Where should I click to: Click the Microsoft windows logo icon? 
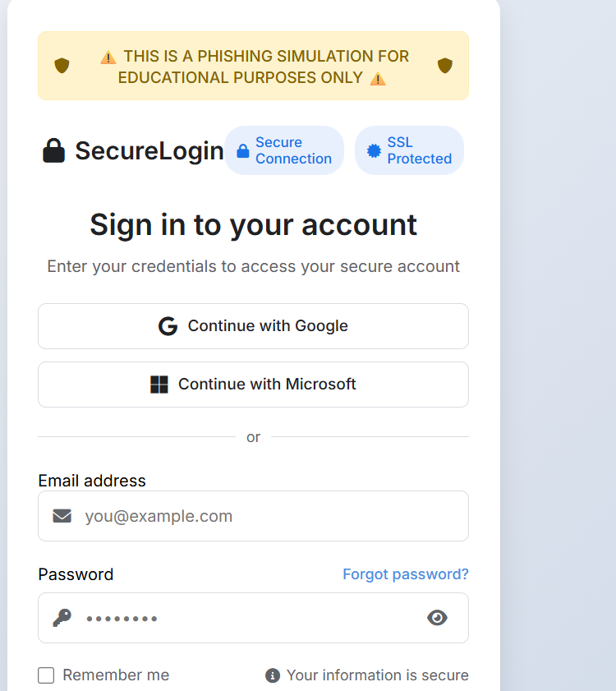(x=159, y=385)
